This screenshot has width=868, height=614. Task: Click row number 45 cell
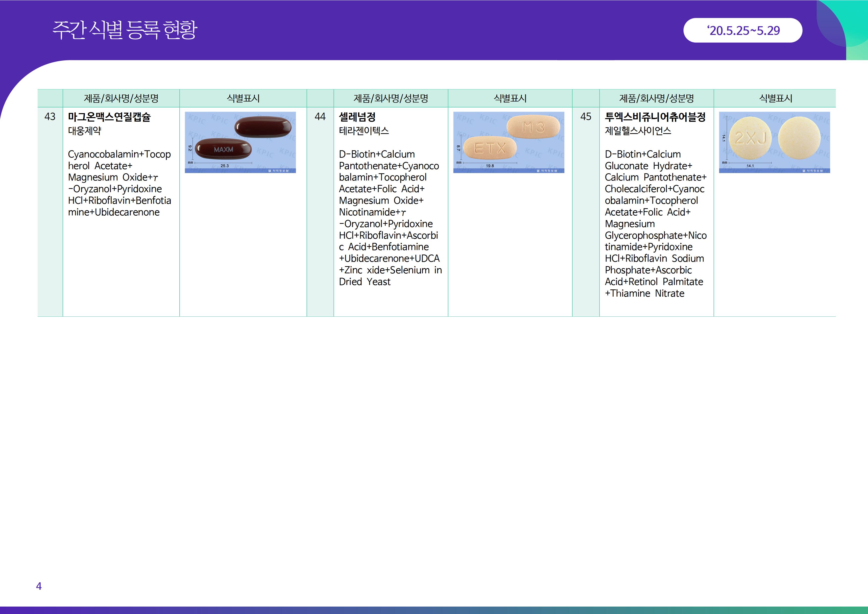[x=586, y=117]
